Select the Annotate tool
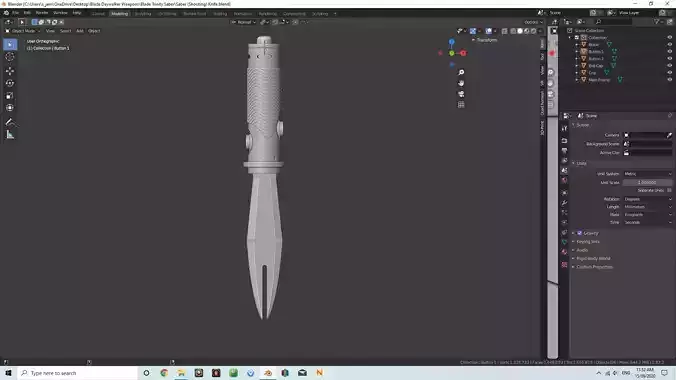This screenshot has width=676, height=380. click(10, 122)
